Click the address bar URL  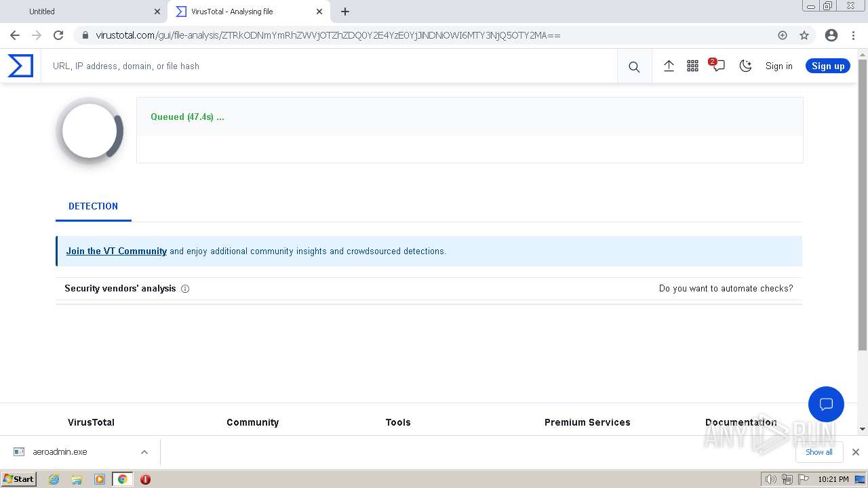click(x=328, y=35)
